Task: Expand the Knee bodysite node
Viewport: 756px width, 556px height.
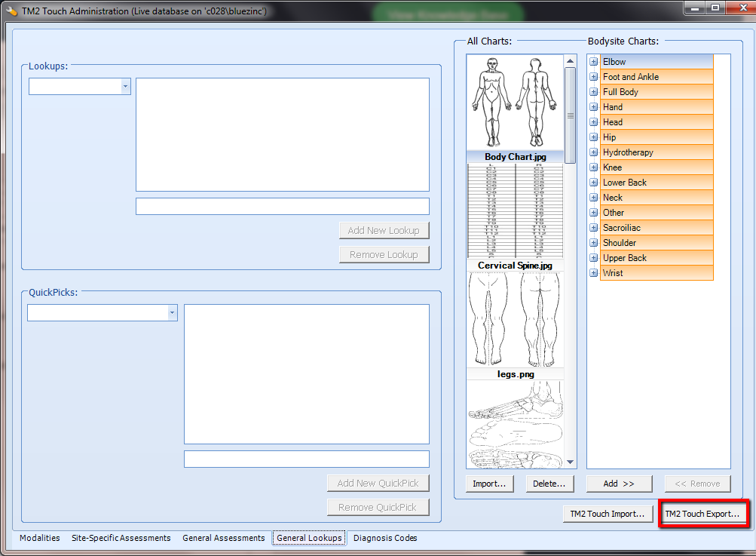Action: 593,167
